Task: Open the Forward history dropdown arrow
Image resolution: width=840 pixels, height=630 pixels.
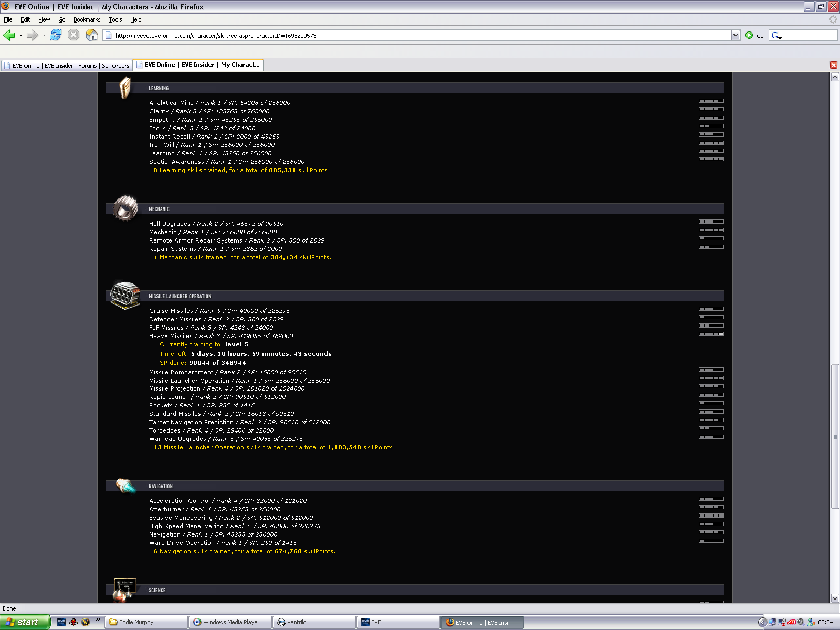Action: 44,35
